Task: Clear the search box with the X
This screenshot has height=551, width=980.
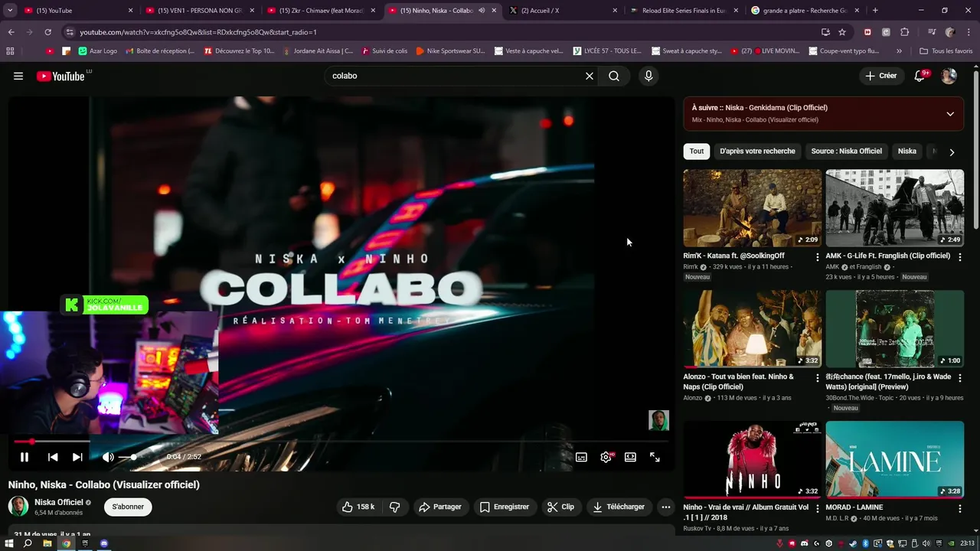Action: pos(590,76)
